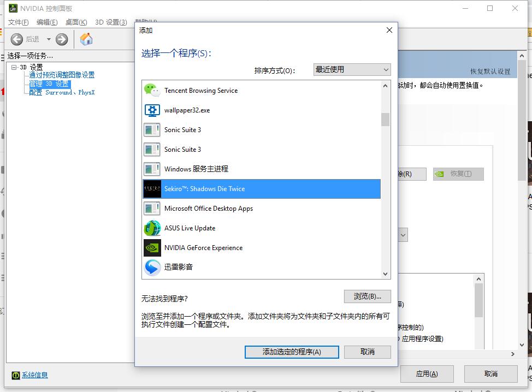
Task: Open the 文件 menu
Action: pyautogui.click(x=18, y=22)
